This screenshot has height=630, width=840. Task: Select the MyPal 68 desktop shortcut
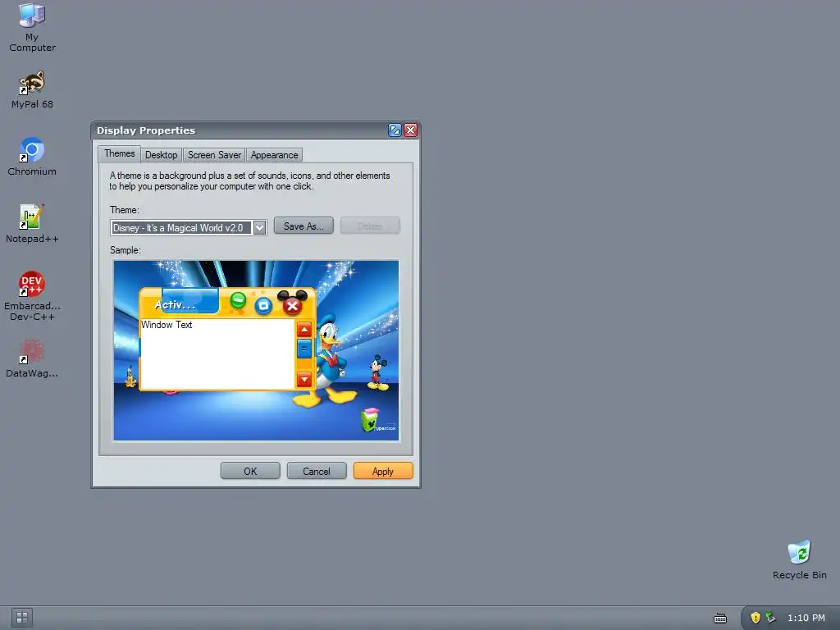pyautogui.click(x=32, y=89)
